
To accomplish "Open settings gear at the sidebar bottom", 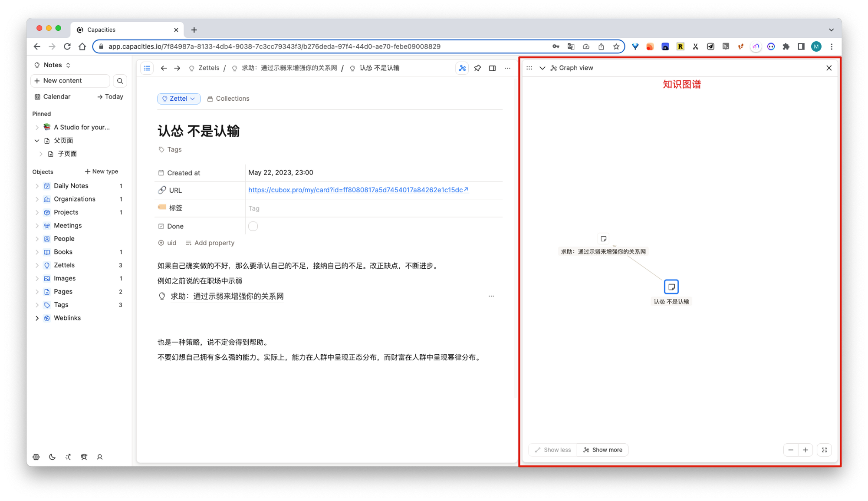I will pyautogui.click(x=36, y=457).
